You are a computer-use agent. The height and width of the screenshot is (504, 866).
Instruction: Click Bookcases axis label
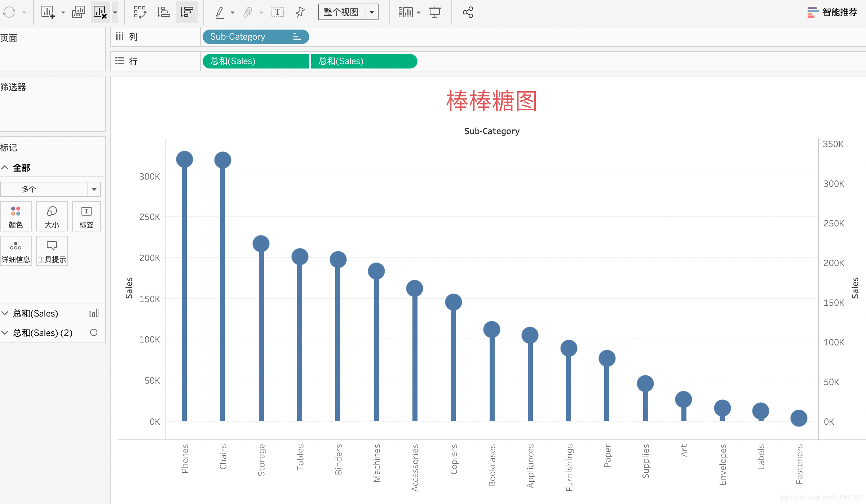pyautogui.click(x=492, y=465)
